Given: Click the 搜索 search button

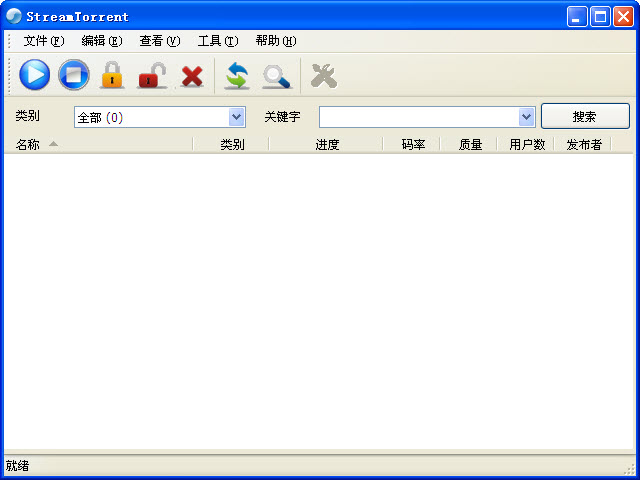Looking at the screenshot, I should [x=585, y=116].
